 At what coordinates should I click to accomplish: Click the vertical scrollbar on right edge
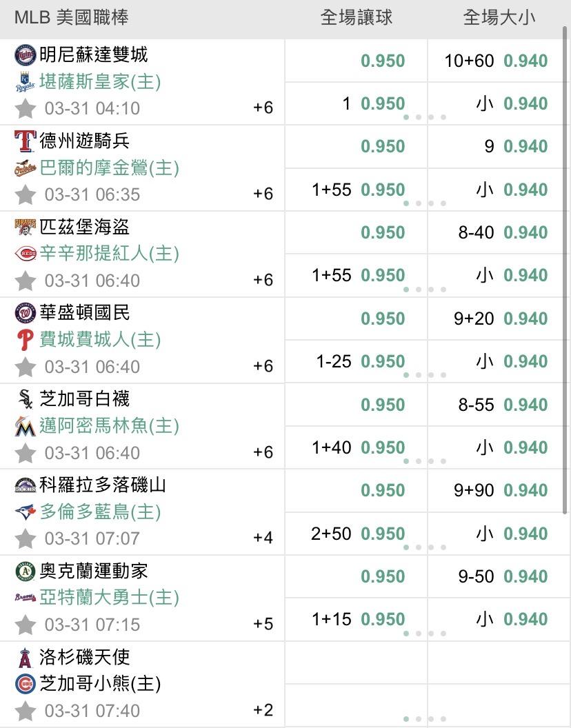pos(565,276)
